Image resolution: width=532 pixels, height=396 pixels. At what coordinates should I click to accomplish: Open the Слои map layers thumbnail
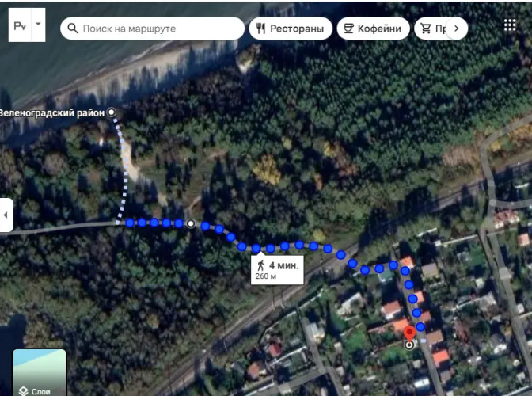coord(40,372)
